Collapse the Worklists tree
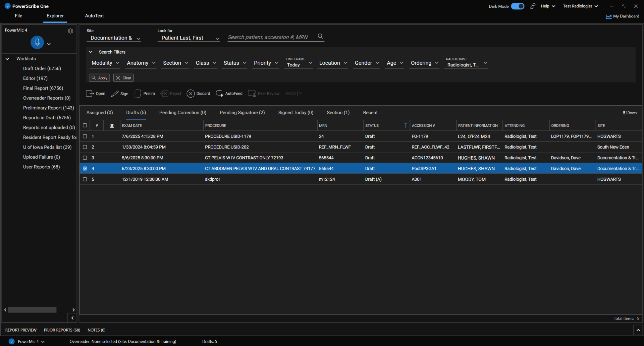This screenshot has width=644, height=346. [7, 59]
